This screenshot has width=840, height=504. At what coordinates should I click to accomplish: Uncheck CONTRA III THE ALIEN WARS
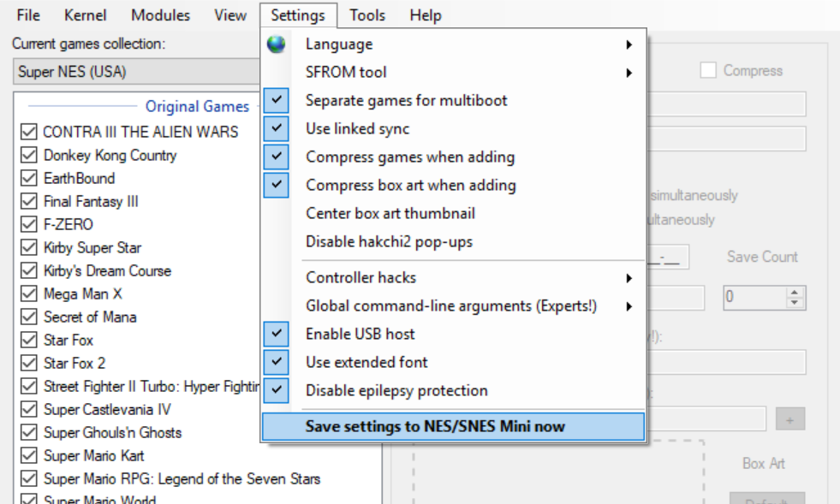[29, 132]
